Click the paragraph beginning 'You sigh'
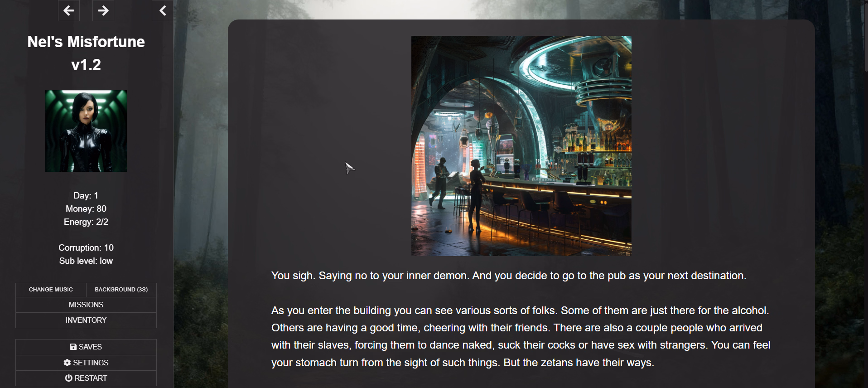Screen dimensions: 868x388 coord(509,276)
